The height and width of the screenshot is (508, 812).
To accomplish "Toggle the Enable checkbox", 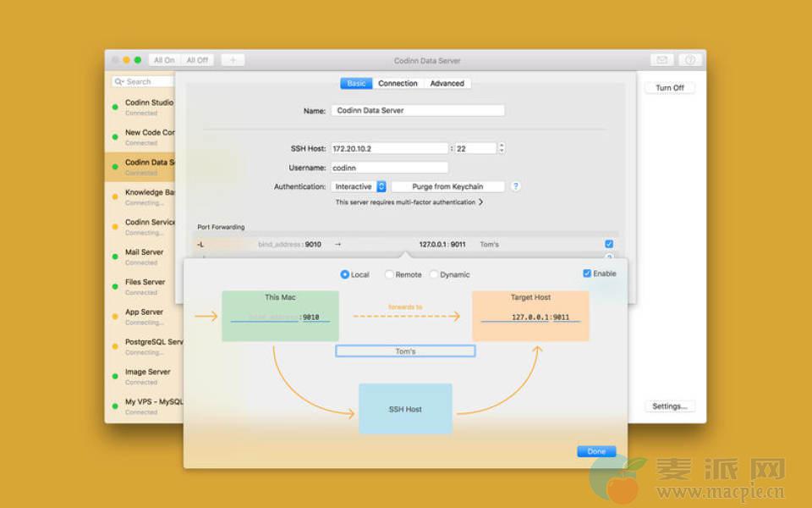I will tap(588, 273).
